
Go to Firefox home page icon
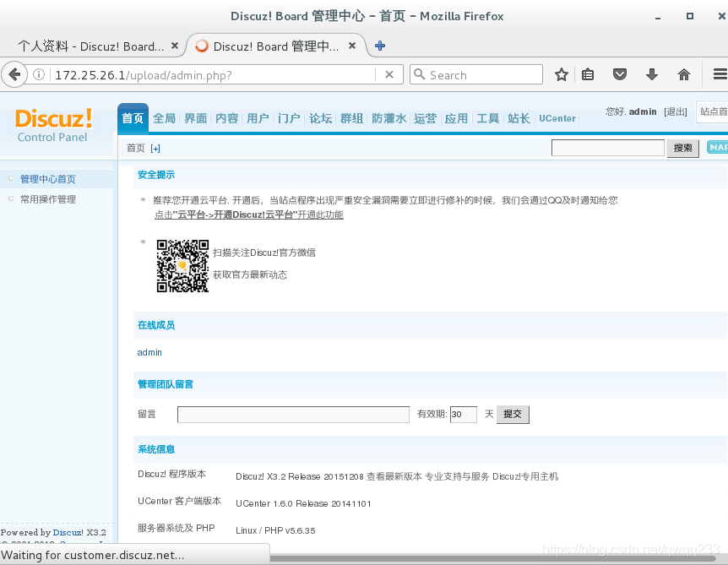(x=684, y=74)
